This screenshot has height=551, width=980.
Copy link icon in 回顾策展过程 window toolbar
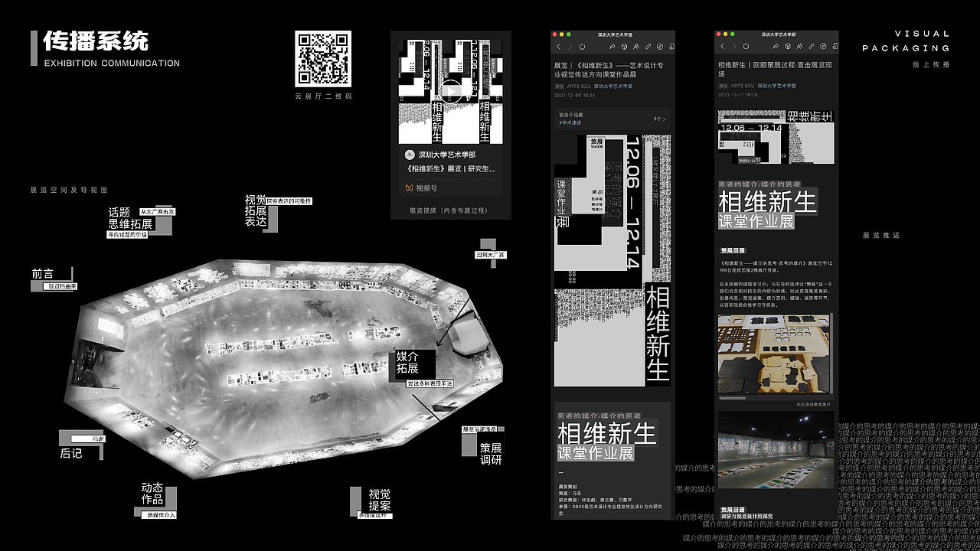[x=812, y=47]
